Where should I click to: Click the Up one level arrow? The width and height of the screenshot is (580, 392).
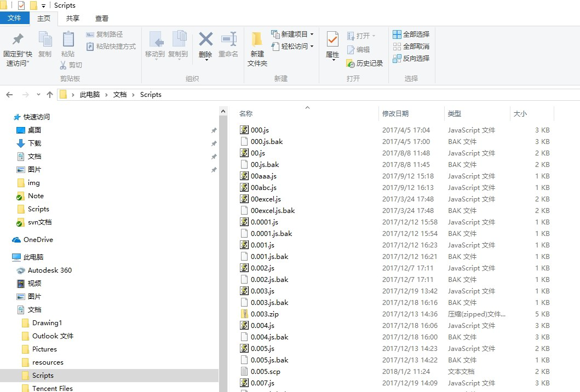[50, 95]
